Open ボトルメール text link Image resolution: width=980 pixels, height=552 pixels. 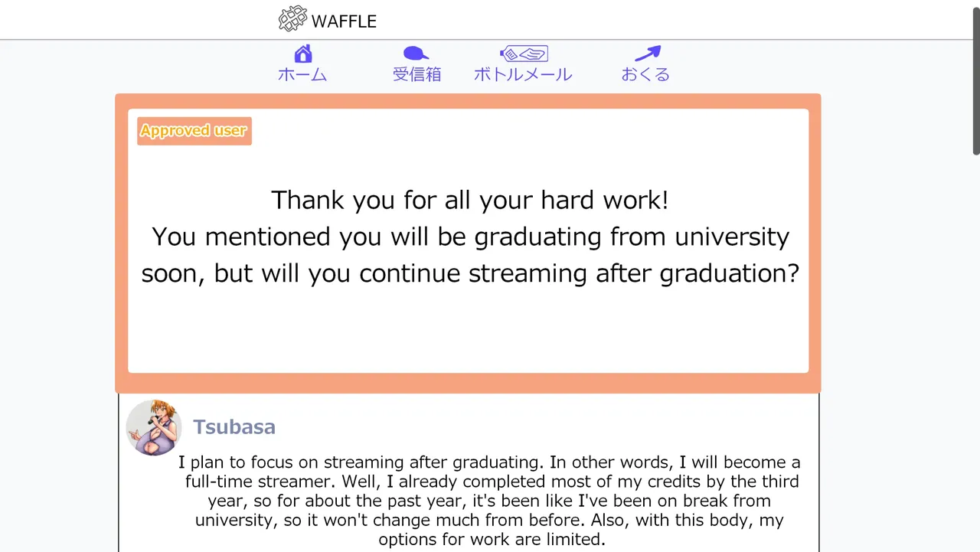(x=523, y=74)
